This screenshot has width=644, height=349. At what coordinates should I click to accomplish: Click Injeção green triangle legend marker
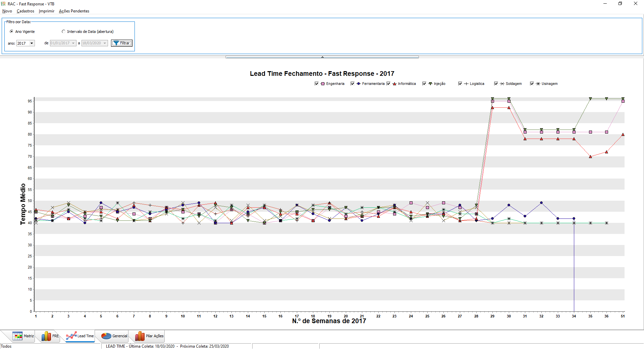(430, 84)
